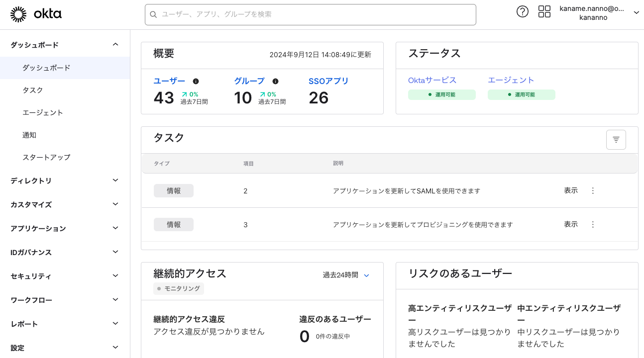The width and height of the screenshot is (644, 358).
Task: Click the info icon beside グループ
Action: (x=275, y=81)
